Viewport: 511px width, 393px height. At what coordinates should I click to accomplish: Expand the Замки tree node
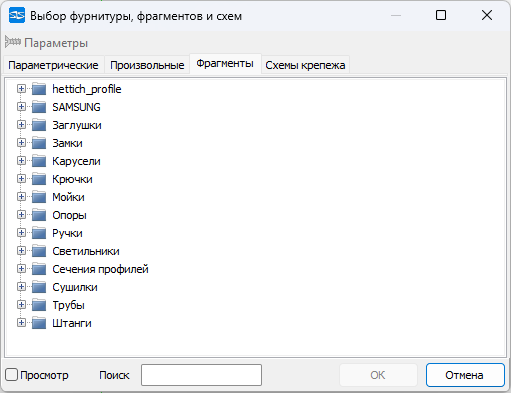pos(21,143)
